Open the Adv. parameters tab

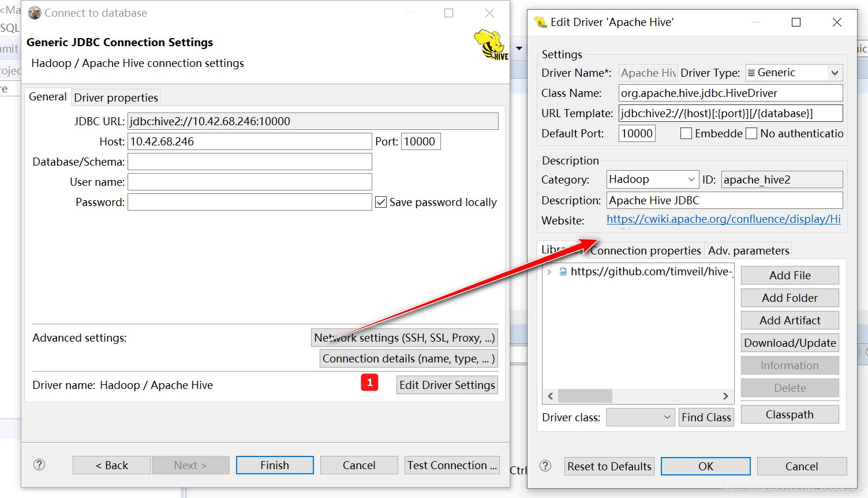(749, 250)
